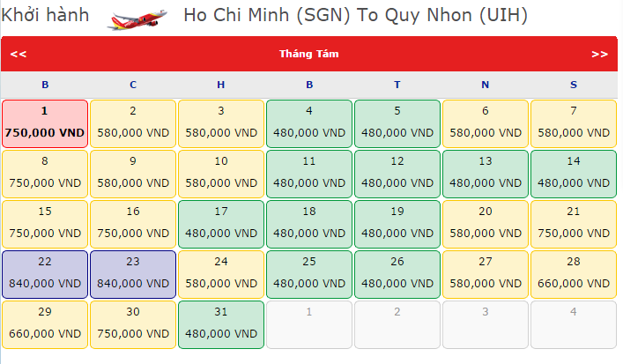Click Ho Chi Minh To Quy Nhon title
623x364 pixels.
click(355, 16)
